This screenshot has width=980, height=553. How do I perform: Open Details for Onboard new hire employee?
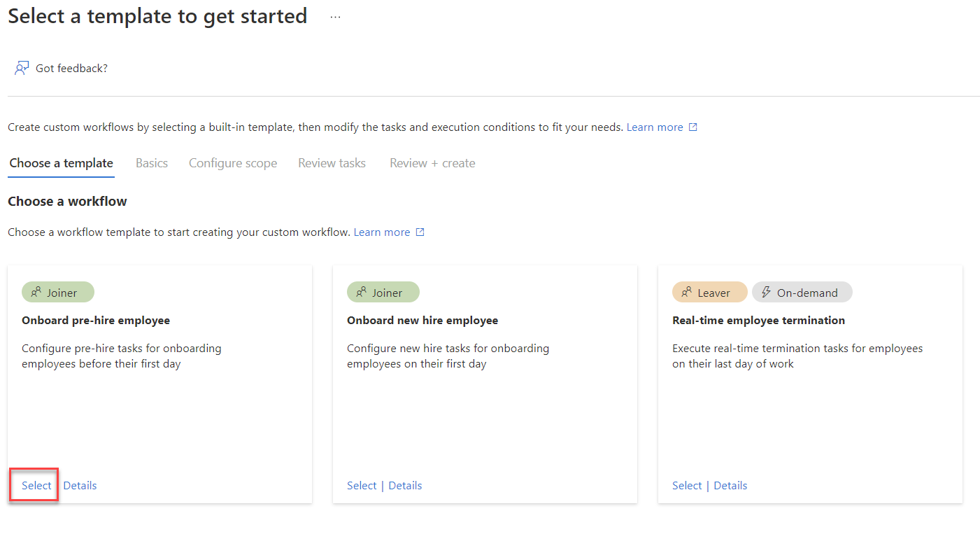tap(405, 485)
